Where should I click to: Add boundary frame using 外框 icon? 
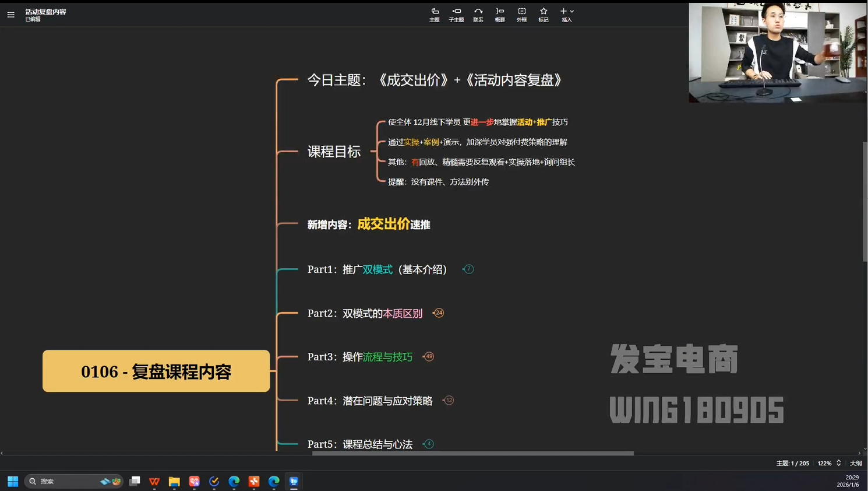coord(521,15)
